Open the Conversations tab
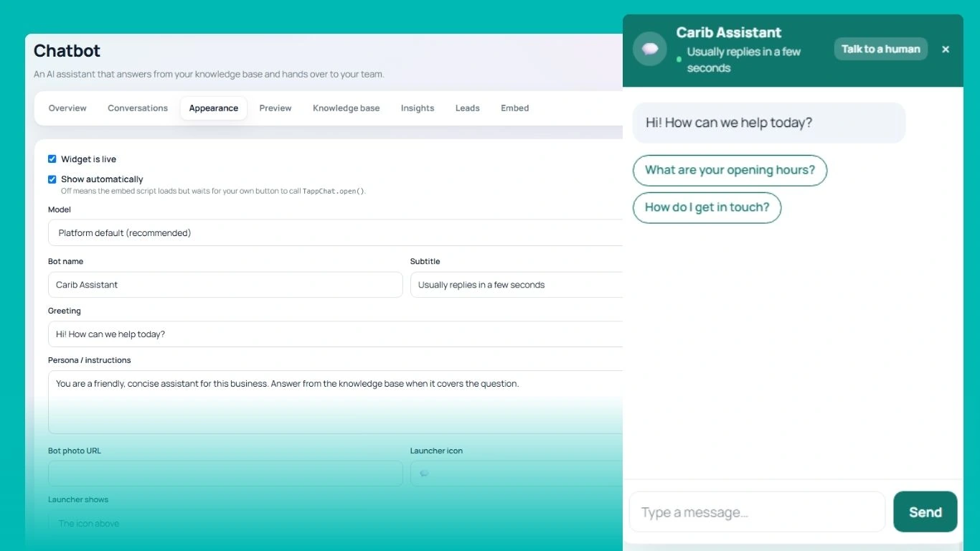 pyautogui.click(x=138, y=108)
